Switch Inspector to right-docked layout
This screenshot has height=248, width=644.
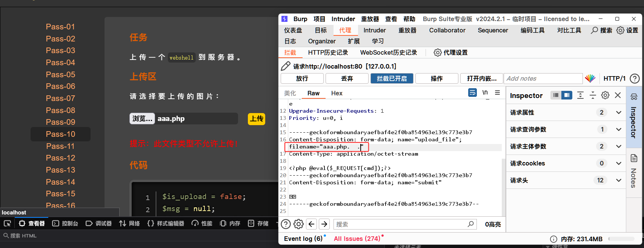click(x=567, y=95)
